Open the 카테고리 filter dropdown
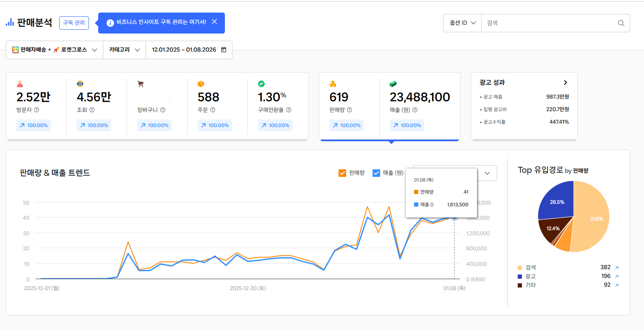This screenshot has height=329, width=644. click(x=124, y=50)
